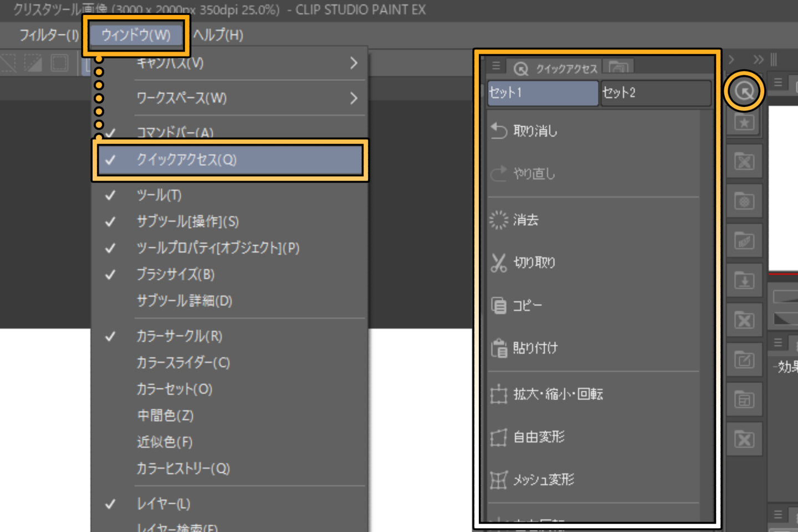Open the Quick Access panel hamburger menu

[496, 66]
